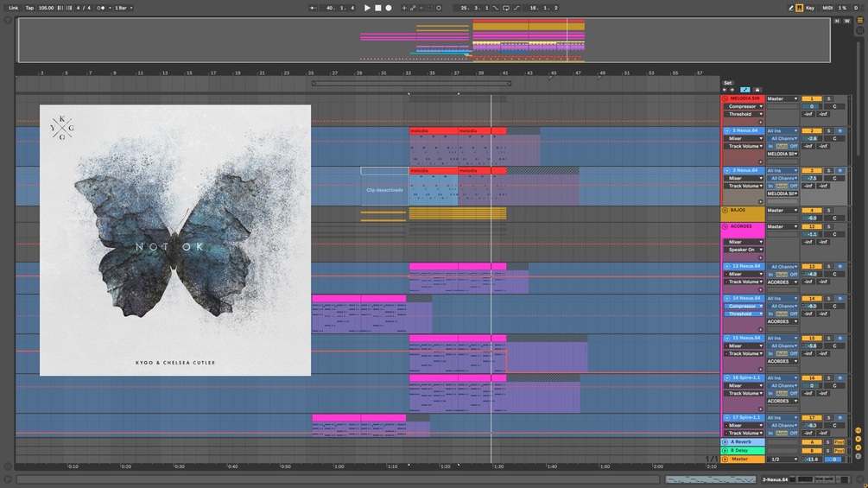Toggle track 2 activator button

click(x=812, y=130)
